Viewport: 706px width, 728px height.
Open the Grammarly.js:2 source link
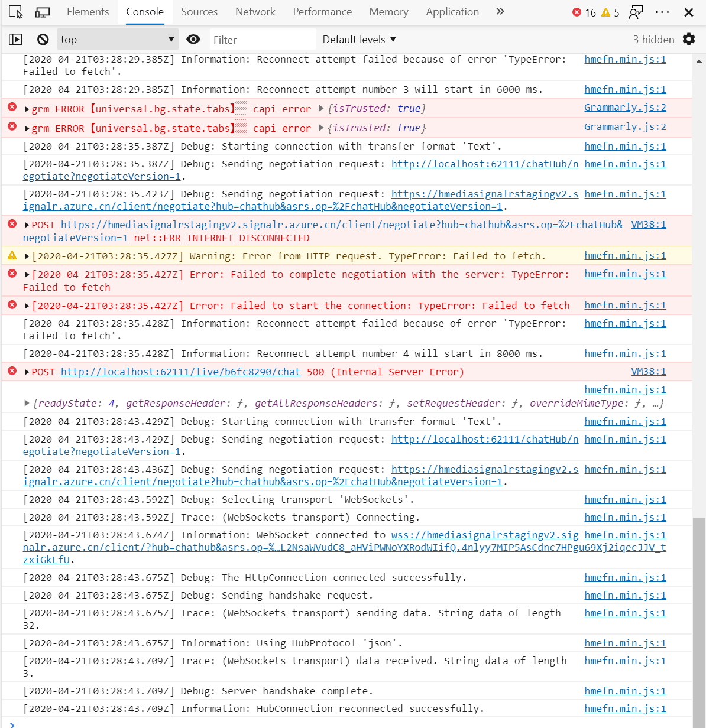tap(626, 108)
